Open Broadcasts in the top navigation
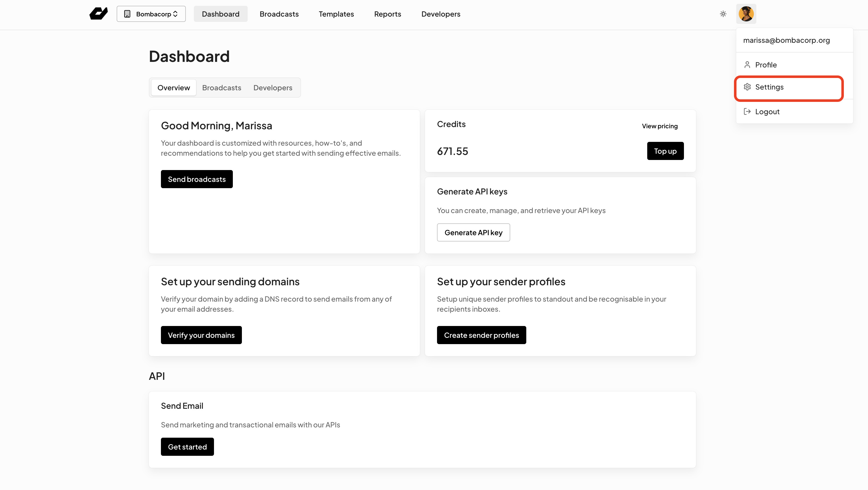The width and height of the screenshot is (868, 490). point(279,14)
